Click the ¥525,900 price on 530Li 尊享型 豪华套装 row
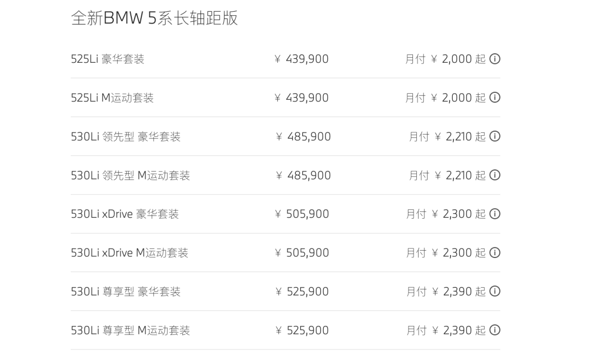Screen dimensions: 606x364 click(x=302, y=292)
